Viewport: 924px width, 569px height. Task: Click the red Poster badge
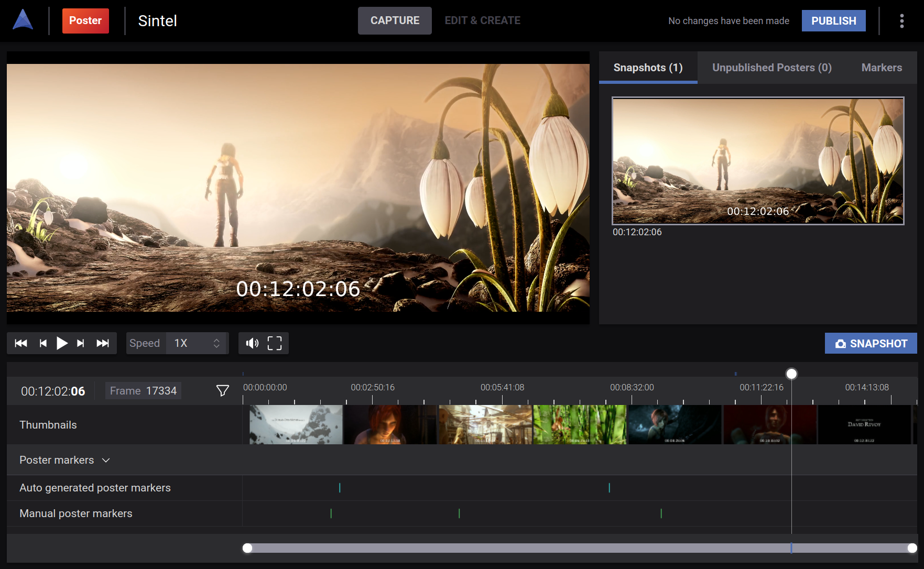[85, 20]
